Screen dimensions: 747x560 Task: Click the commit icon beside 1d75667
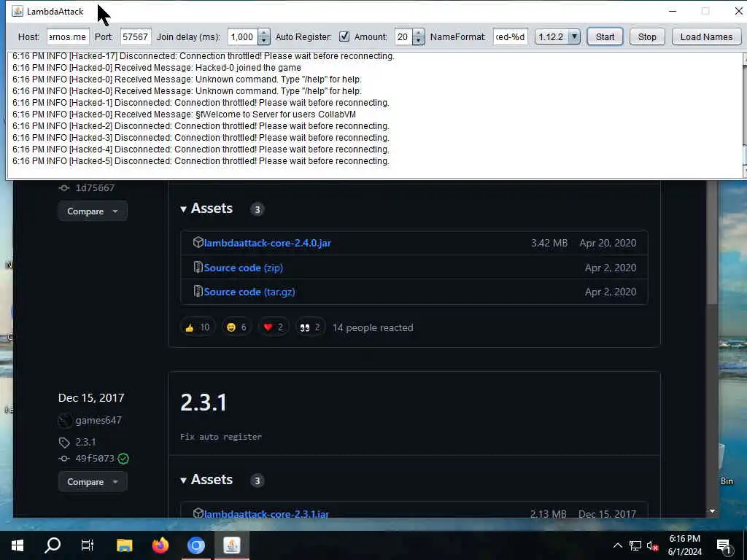64,187
